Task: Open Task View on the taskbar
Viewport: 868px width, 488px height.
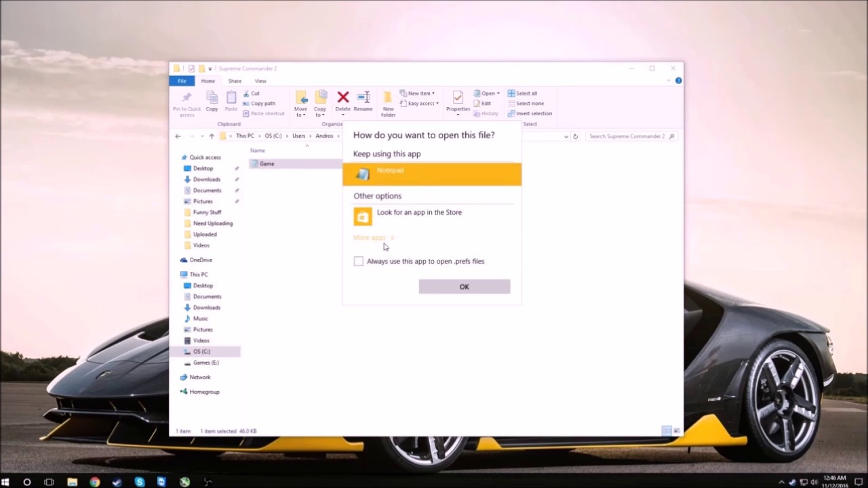Action: click(x=49, y=482)
